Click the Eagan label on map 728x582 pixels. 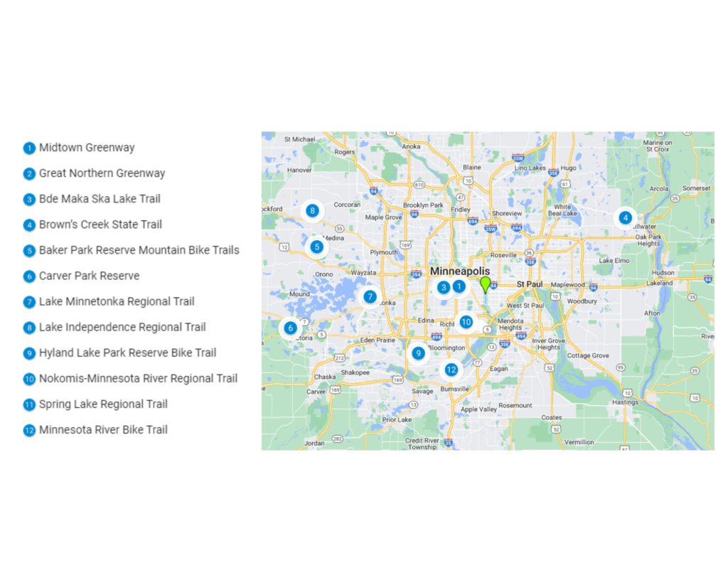point(498,369)
